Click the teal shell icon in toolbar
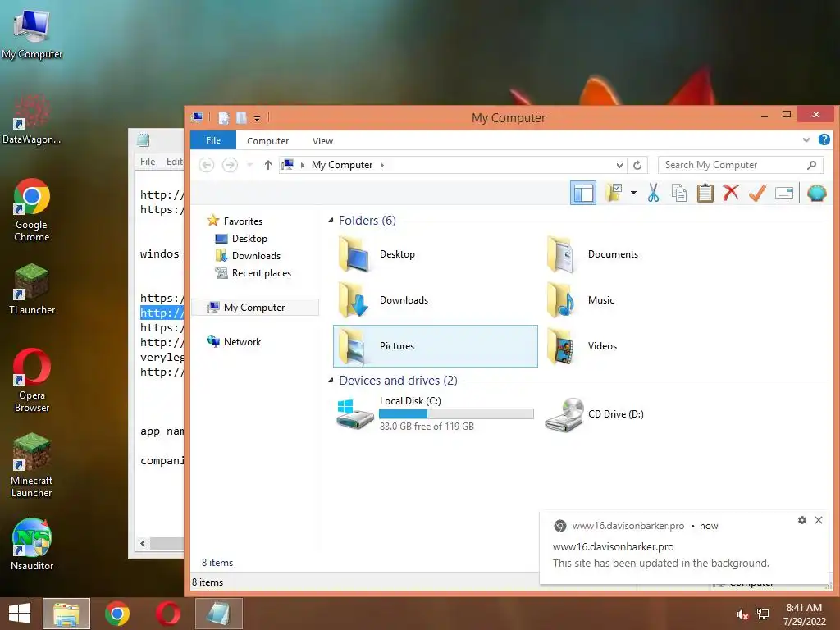Viewport: 840px width, 630px height. [816, 193]
